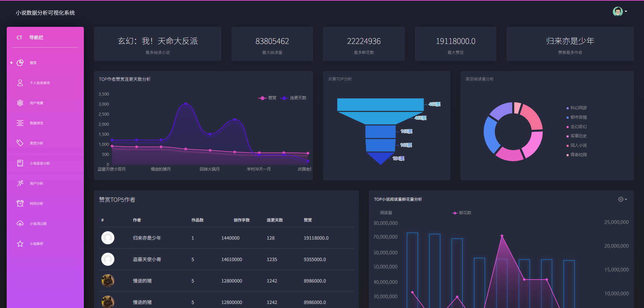The width and height of the screenshot is (644, 308).
Task: Click the 作者 column header
Action: click(137, 220)
